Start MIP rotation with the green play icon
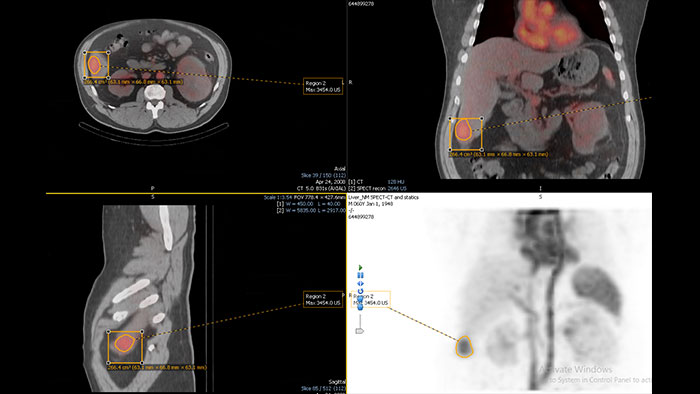Viewport: 700px width, 394px height. [360, 268]
